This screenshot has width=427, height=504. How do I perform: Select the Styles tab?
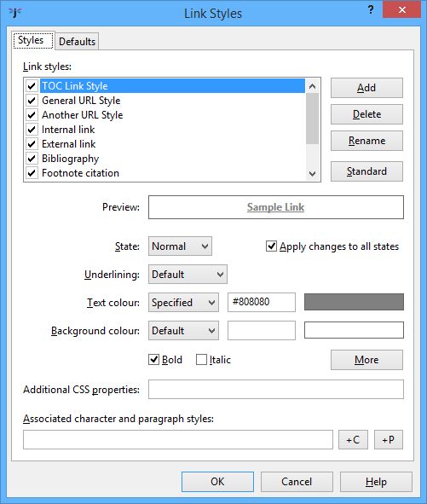(x=33, y=40)
